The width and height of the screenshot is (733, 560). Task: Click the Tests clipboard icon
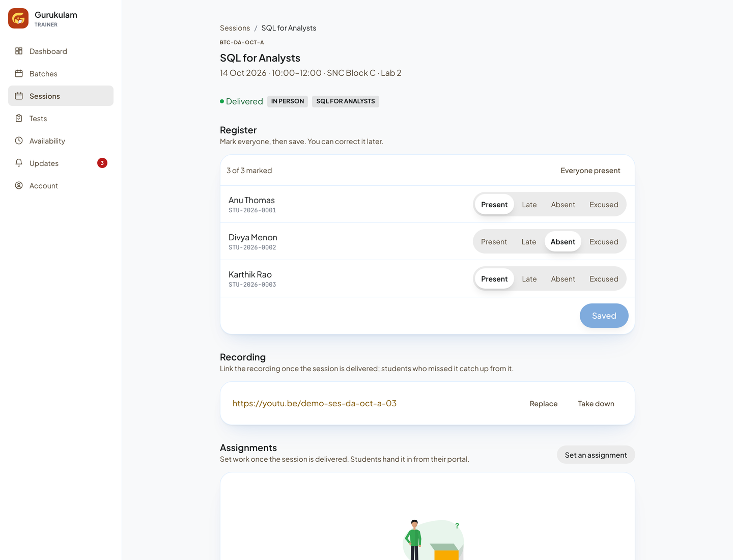coord(19,118)
